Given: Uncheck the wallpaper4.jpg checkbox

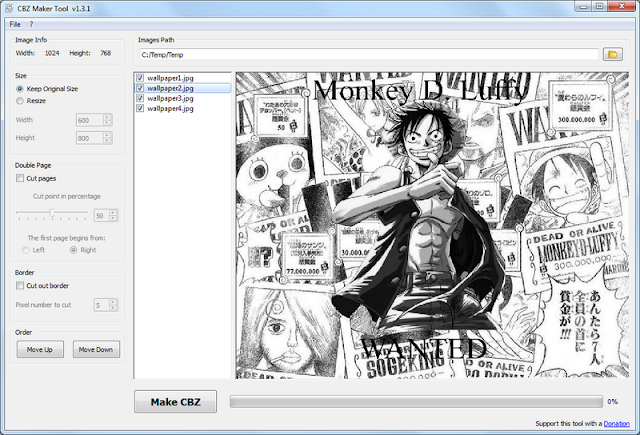Looking at the screenshot, I should (140, 108).
